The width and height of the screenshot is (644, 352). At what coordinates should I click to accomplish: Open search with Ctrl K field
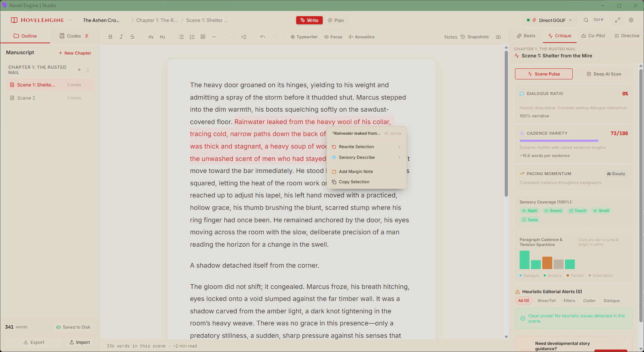coord(594,20)
